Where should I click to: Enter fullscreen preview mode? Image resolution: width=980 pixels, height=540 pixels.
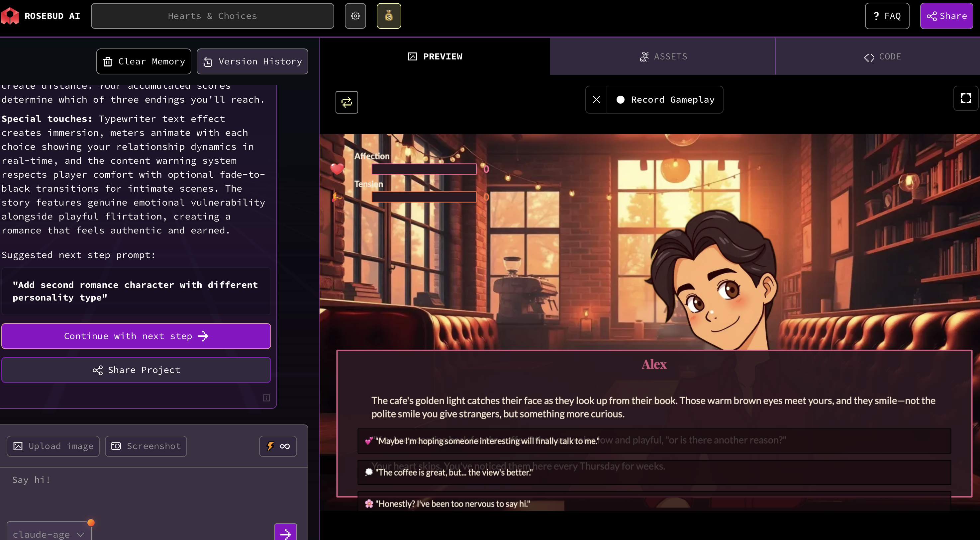965,99
